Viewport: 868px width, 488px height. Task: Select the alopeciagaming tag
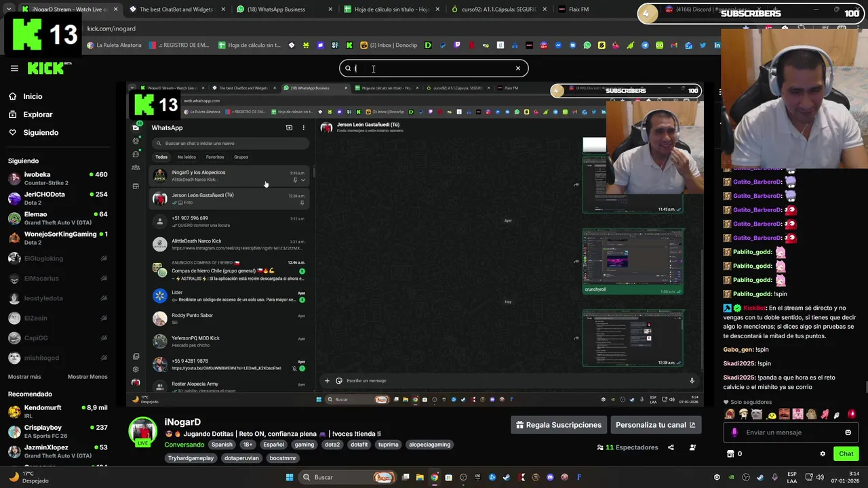click(430, 445)
